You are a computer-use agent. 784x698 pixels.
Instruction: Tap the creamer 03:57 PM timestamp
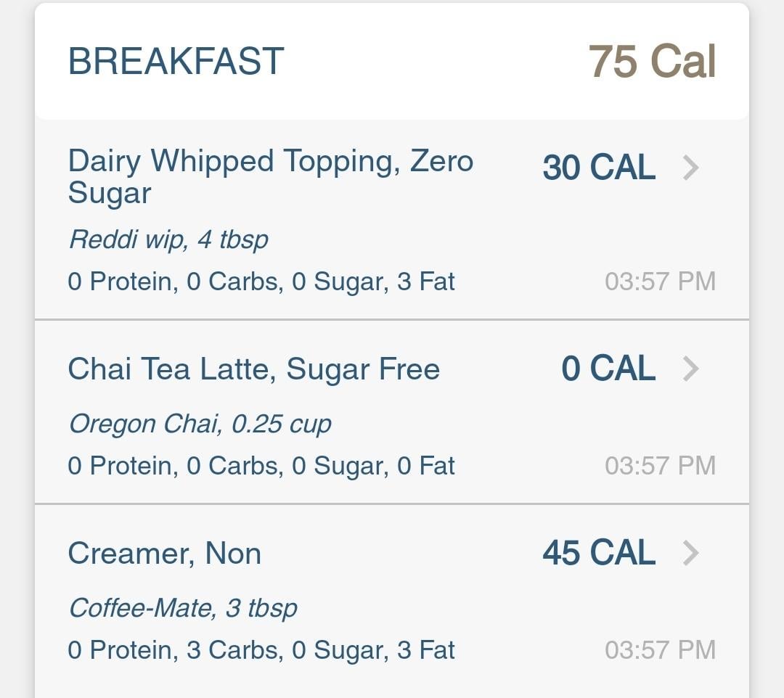point(661,650)
